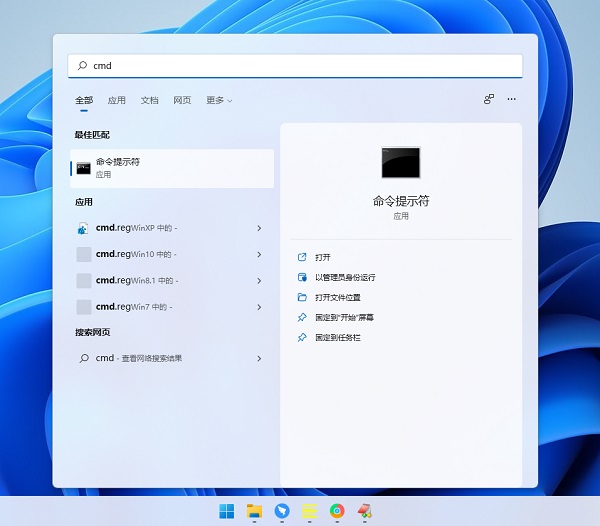Select the 全部 tab
The image size is (600, 526).
point(84,100)
